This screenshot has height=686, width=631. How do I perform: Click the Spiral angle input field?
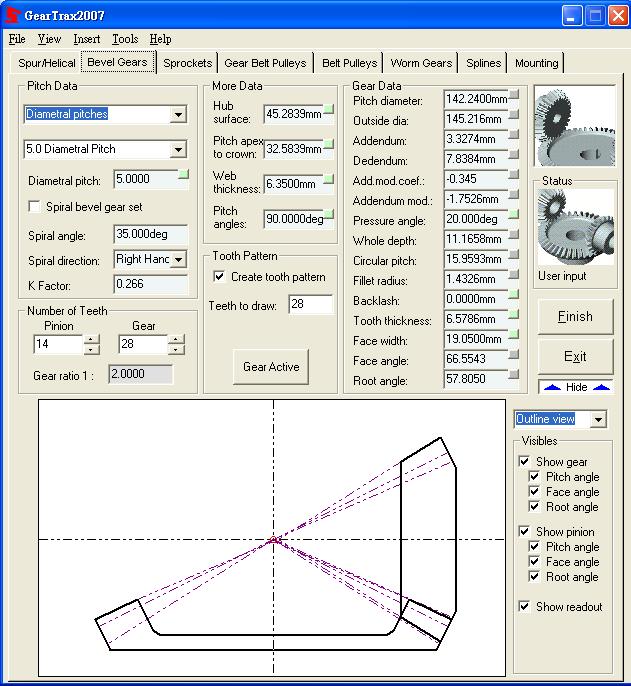pos(151,234)
